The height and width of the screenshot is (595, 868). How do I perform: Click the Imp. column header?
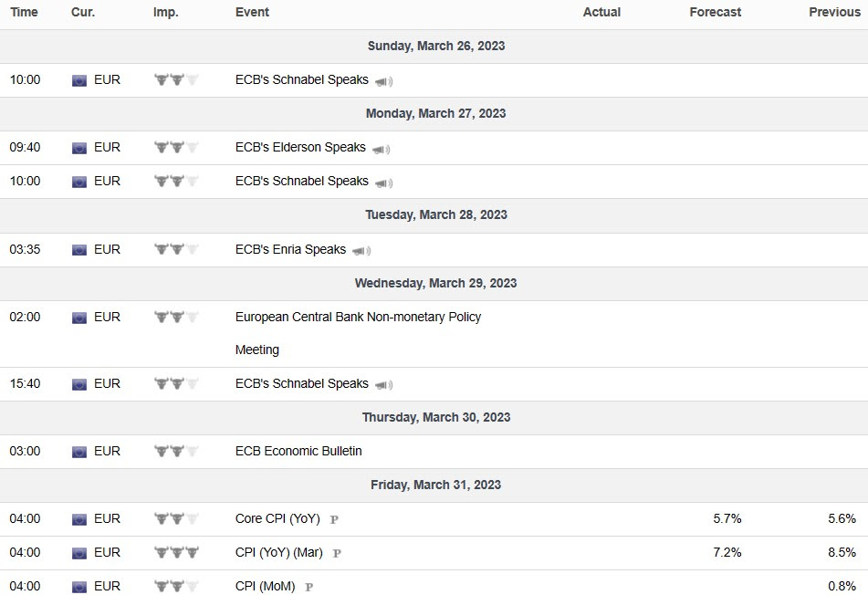166,12
